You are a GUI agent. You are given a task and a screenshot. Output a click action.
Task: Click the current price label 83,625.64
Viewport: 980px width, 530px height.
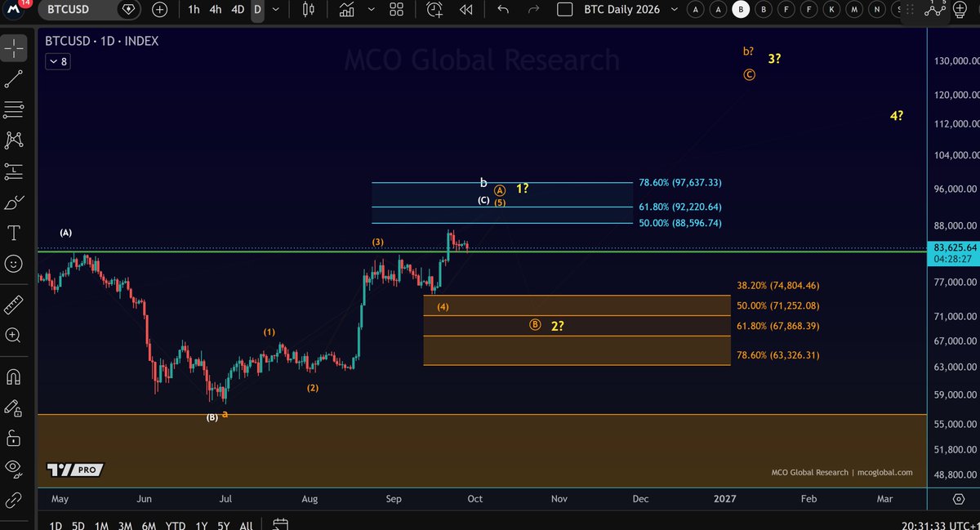click(x=952, y=247)
